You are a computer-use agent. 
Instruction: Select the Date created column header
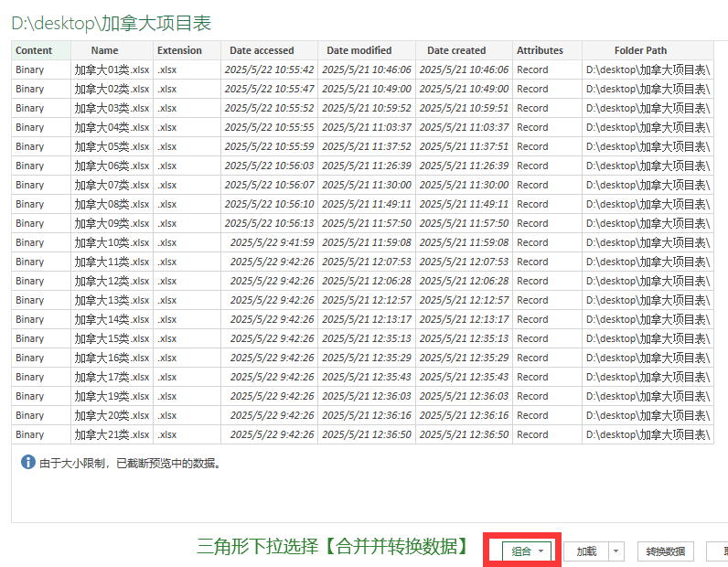pos(464,50)
